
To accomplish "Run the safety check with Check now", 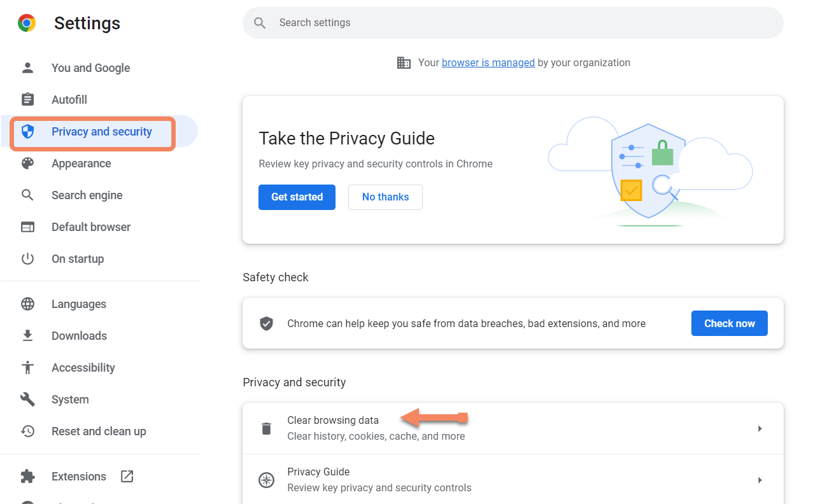I will click(729, 323).
